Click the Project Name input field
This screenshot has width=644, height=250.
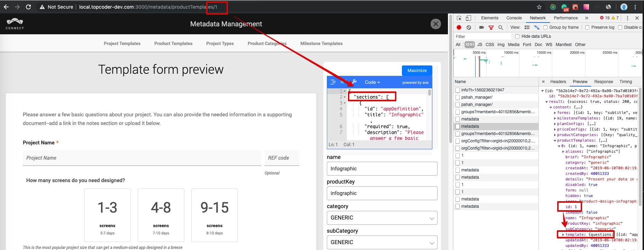(142, 158)
